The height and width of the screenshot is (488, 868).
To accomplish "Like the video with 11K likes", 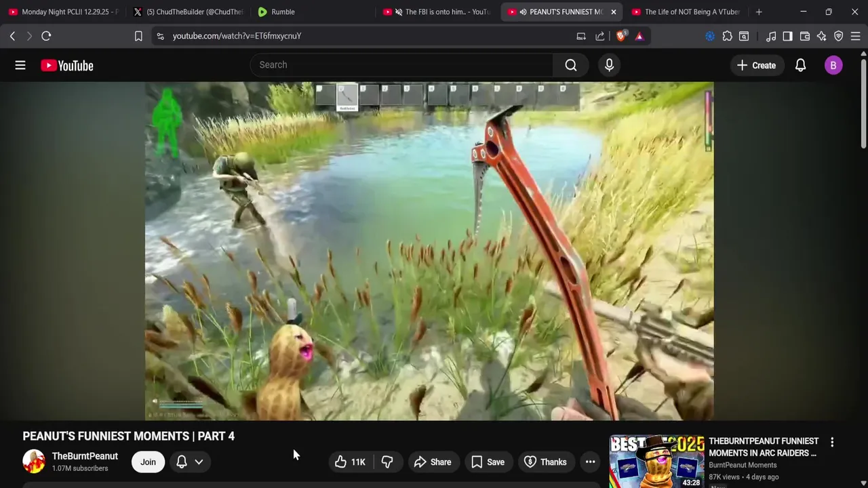I will pyautogui.click(x=350, y=462).
